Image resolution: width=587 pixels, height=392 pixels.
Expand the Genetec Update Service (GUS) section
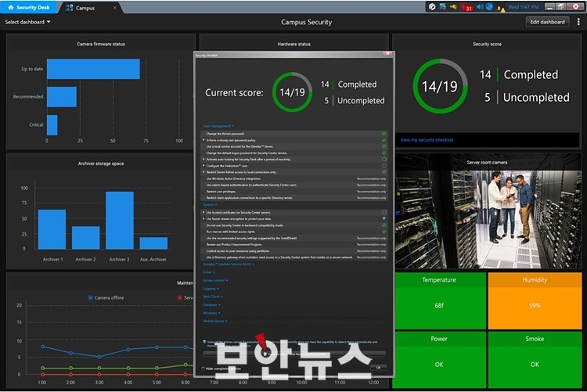[x=229, y=264]
